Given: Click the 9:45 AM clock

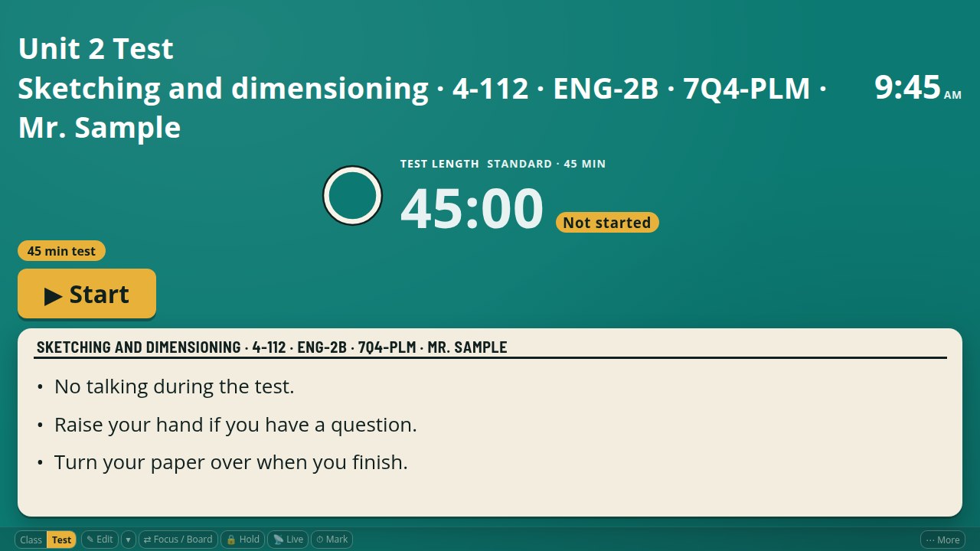Looking at the screenshot, I should point(917,87).
